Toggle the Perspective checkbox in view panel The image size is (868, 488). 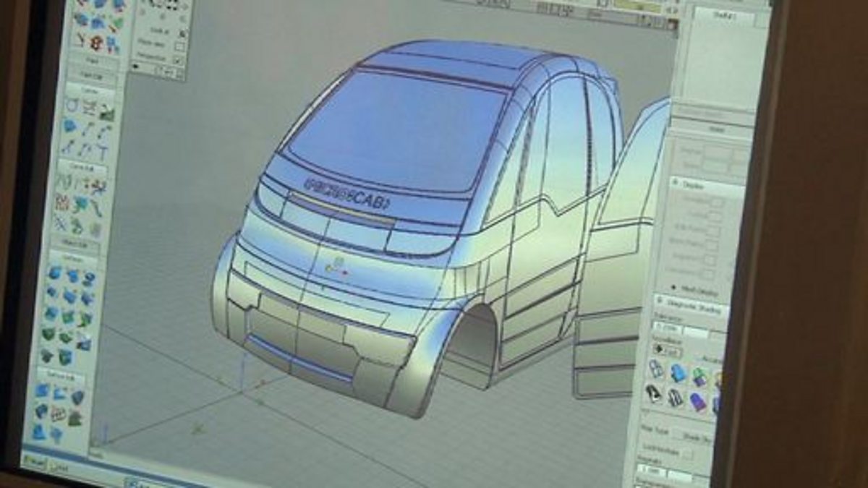tap(179, 60)
